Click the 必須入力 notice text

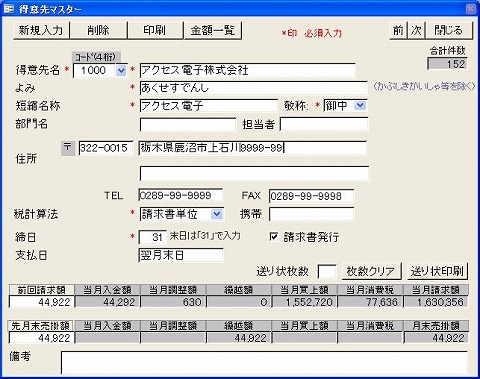[323, 33]
